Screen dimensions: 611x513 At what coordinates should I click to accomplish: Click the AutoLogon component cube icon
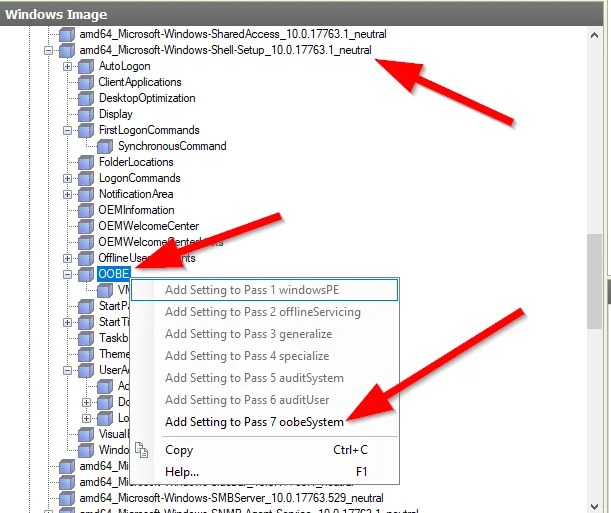(86, 66)
